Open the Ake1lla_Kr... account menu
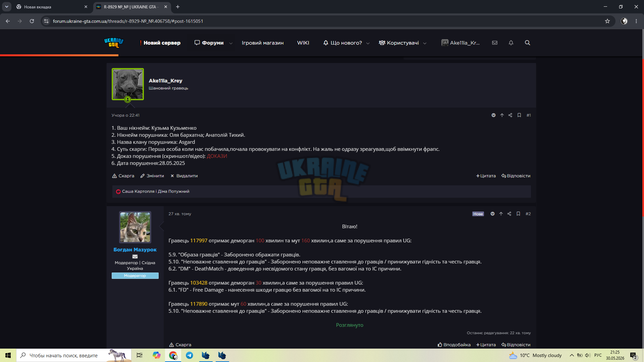644x362 pixels. click(x=461, y=43)
